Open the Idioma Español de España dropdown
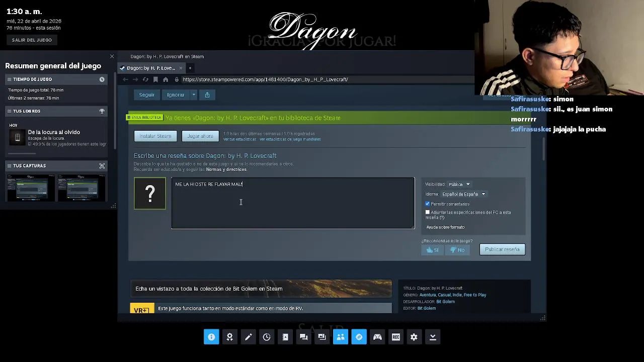This screenshot has height=362, width=644. click(463, 194)
